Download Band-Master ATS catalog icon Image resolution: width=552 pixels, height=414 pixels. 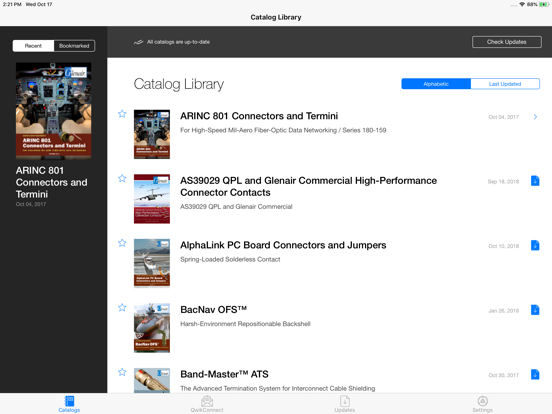pos(535,375)
